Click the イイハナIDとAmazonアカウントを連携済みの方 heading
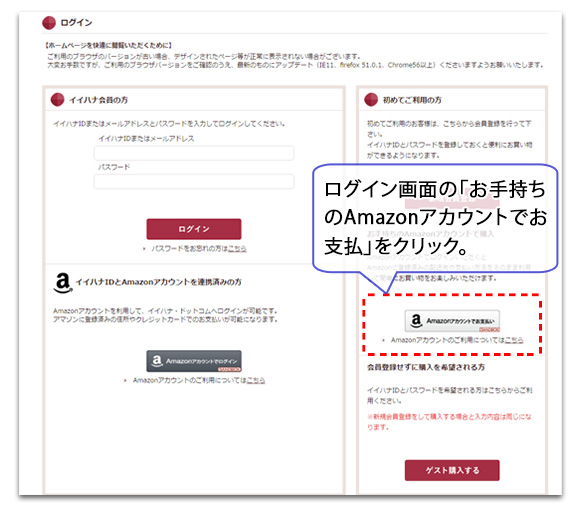The image size is (580, 510). click(x=159, y=282)
